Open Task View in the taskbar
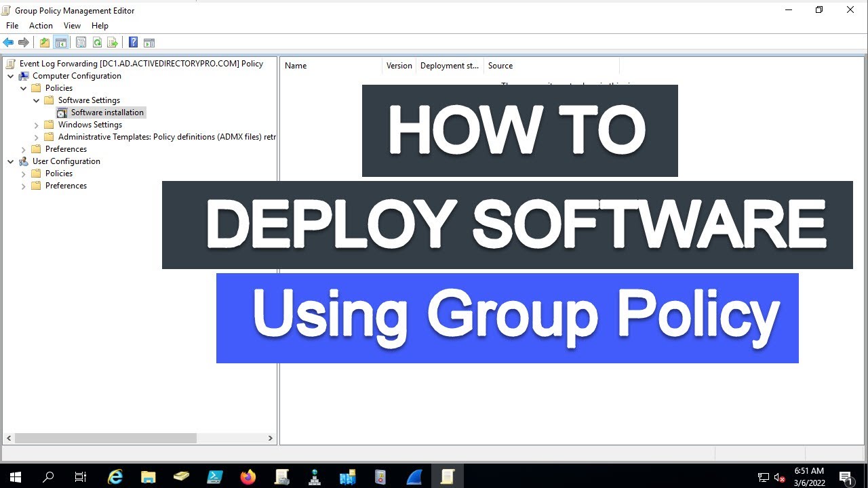Viewport: 868px width, 488px height. [81, 477]
